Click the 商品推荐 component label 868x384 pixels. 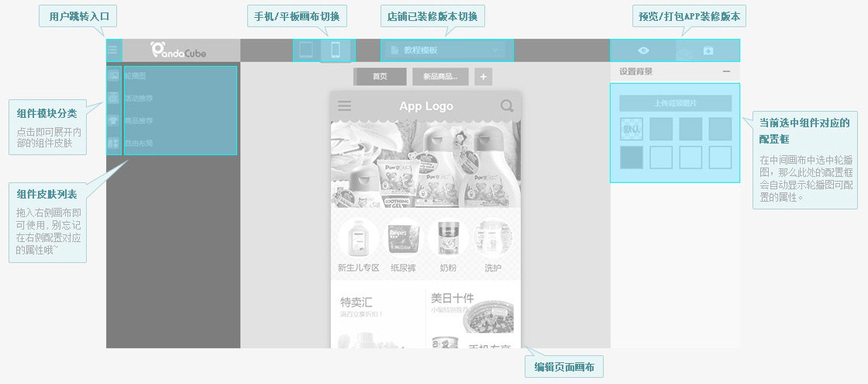tap(139, 120)
